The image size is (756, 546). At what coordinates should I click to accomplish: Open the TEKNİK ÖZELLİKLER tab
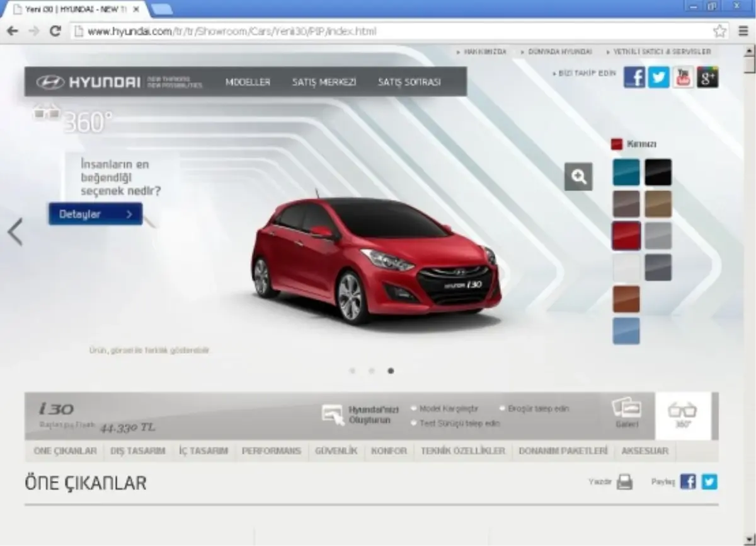click(x=462, y=451)
